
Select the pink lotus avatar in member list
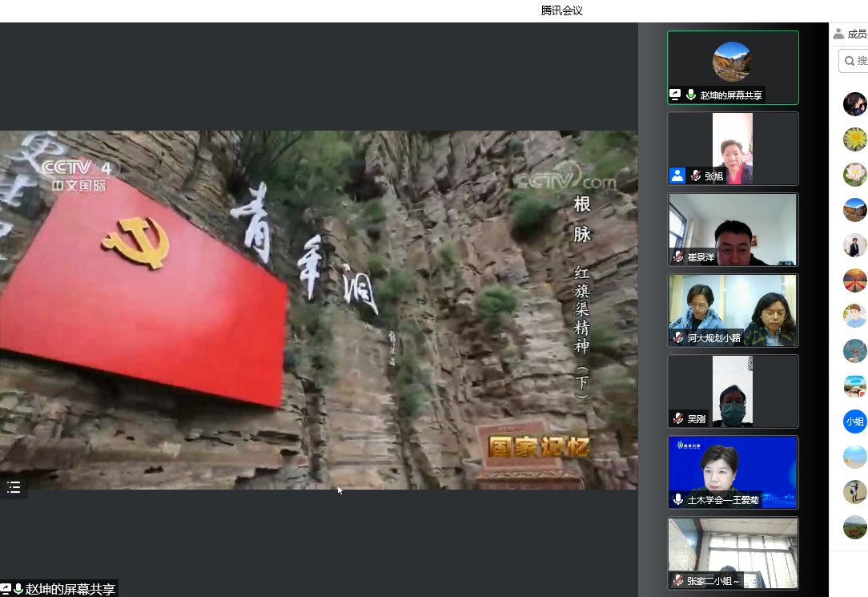(854, 175)
